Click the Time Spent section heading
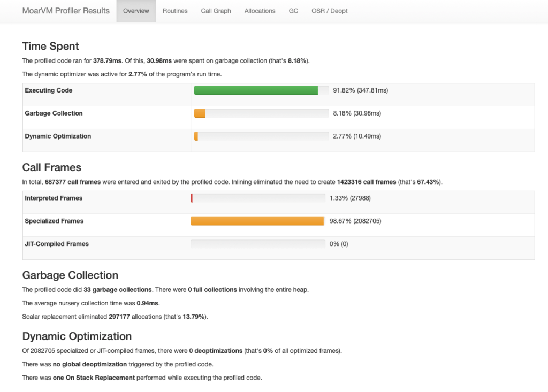The image size is (548, 392). pos(51,46)
